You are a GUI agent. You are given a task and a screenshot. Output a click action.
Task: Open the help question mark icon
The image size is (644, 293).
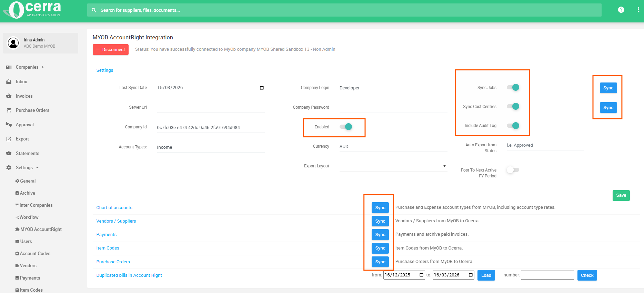(621, 10)
